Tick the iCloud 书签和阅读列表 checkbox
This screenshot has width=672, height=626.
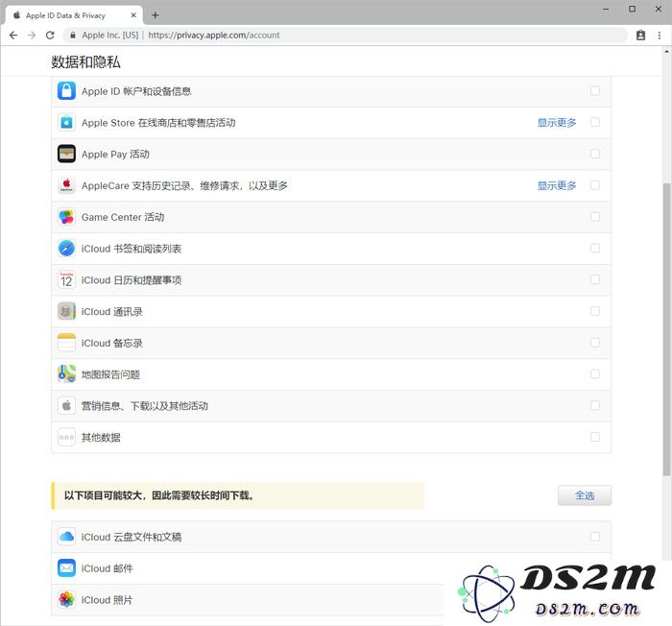pyautogui.click(x=595, y=249)
